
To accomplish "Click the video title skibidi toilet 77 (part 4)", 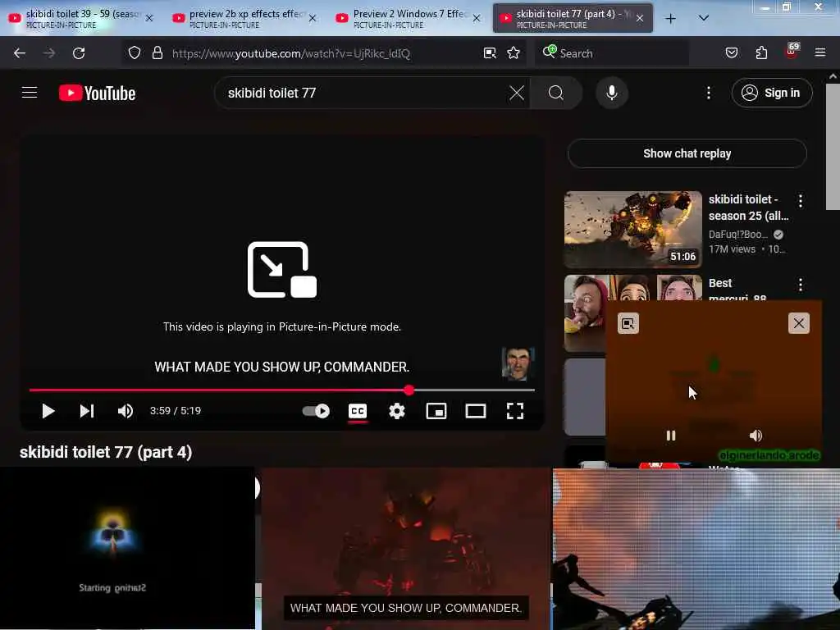I will tap(106, 452).
